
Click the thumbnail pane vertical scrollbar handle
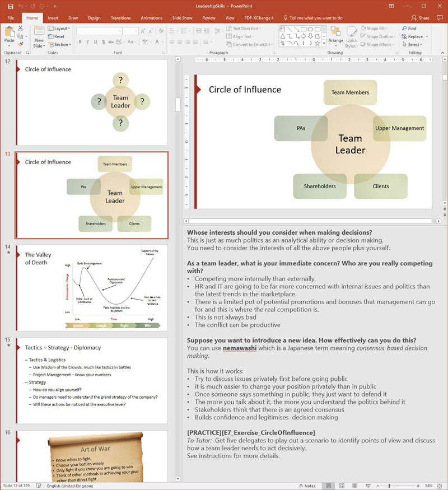[178, 104]
